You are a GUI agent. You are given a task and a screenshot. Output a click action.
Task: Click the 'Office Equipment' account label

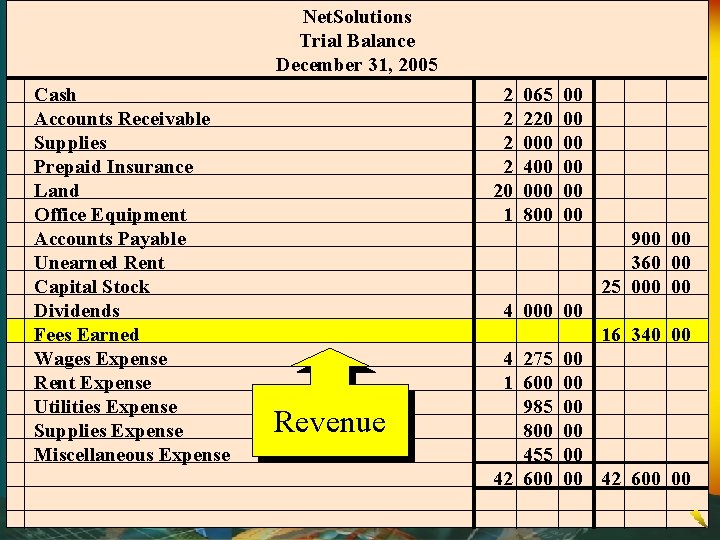pos(111,215)
